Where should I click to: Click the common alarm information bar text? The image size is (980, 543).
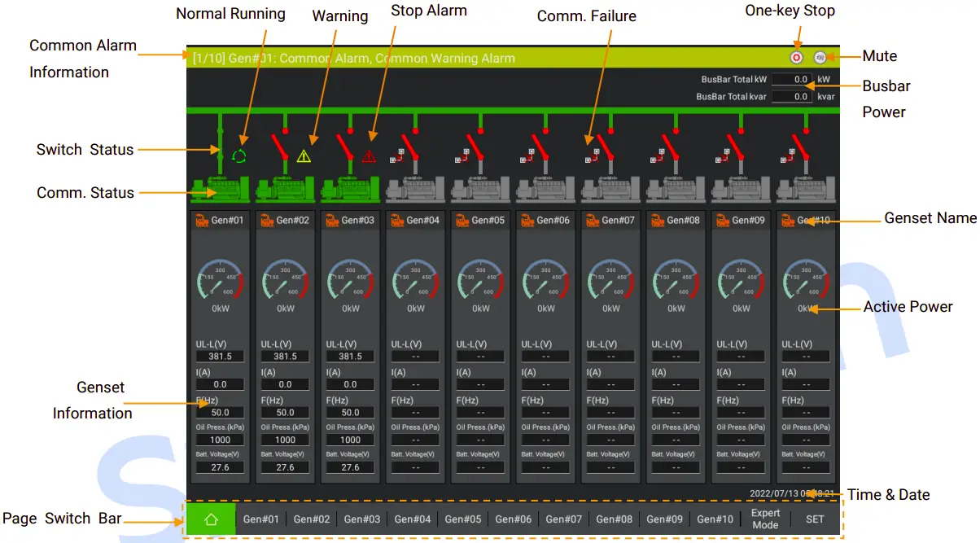[x=354, y=58]
